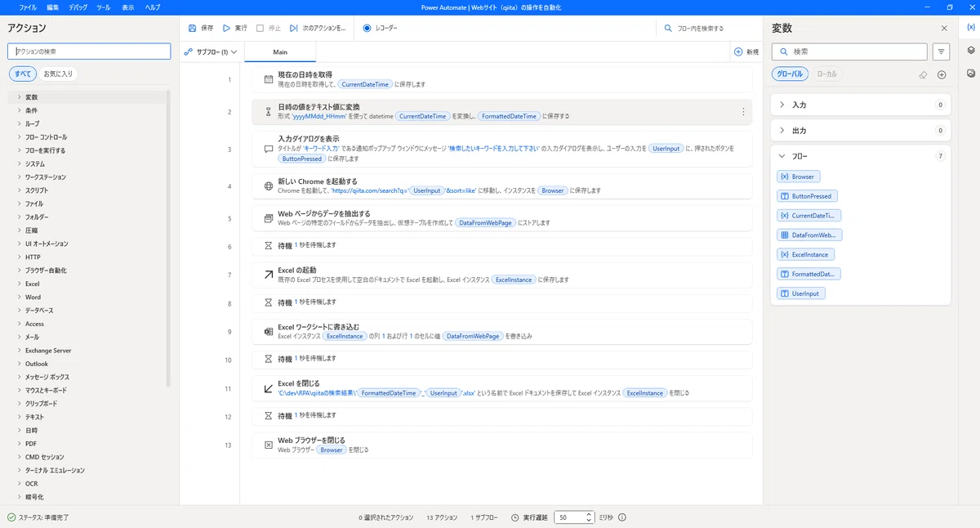
Task: Open the variables {x} sidebar icon
Action: [970, 27]
